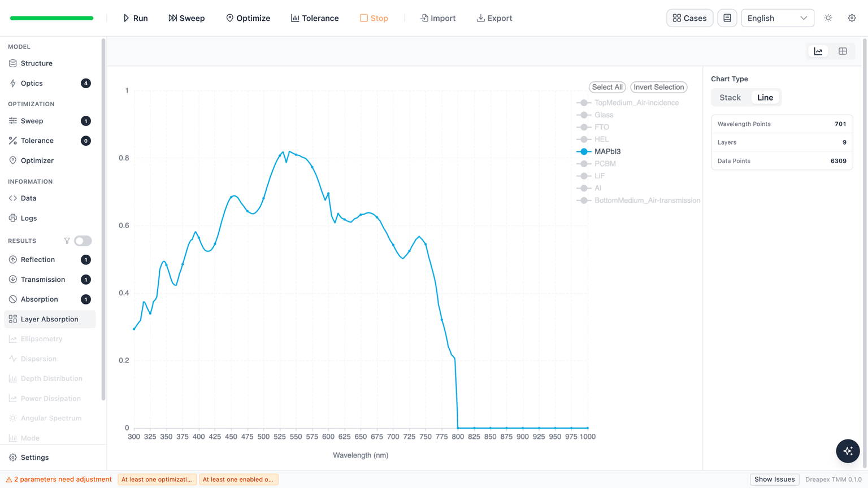This screenshot has height=488, width=868.
Task: Click the green progress bar
Action: (x=51, y=18)
